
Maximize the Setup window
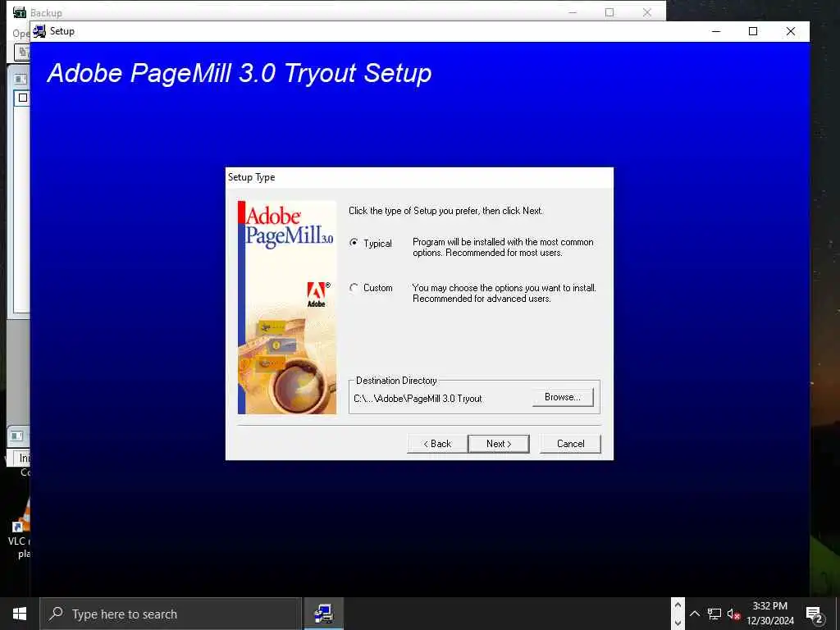(x=753, y=31)
